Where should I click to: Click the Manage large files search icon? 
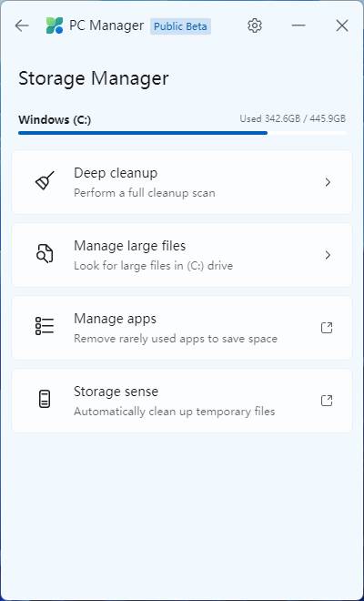click(x=45, y=253)
